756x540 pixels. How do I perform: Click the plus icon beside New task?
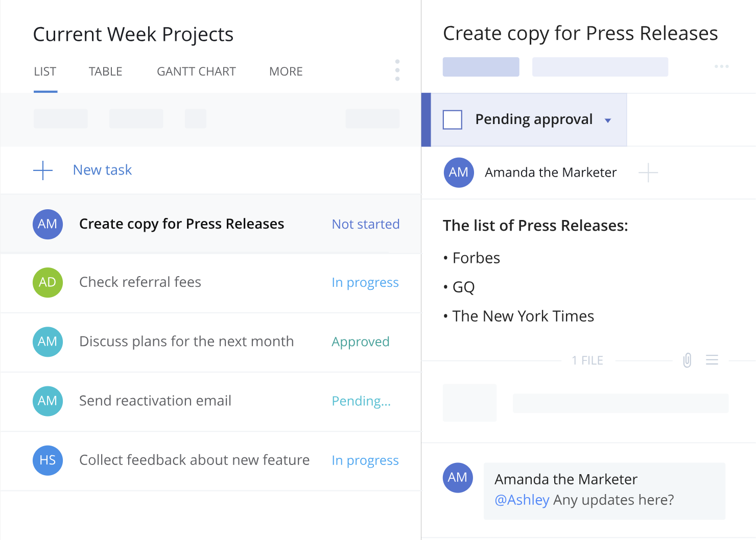pos(43,170)
